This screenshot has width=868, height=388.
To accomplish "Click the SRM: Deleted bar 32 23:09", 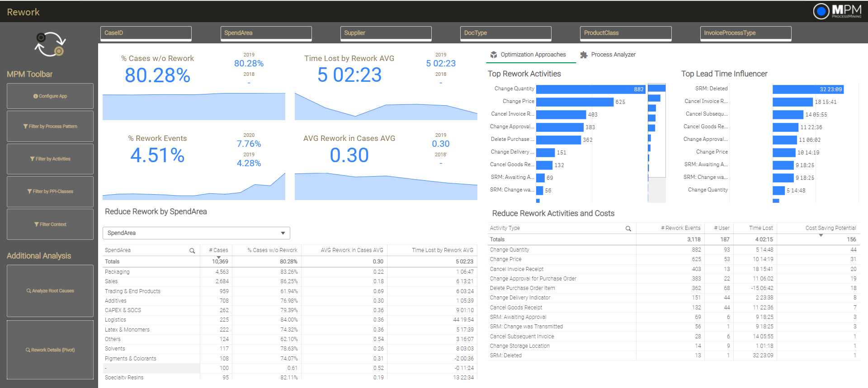I will 808,89.
